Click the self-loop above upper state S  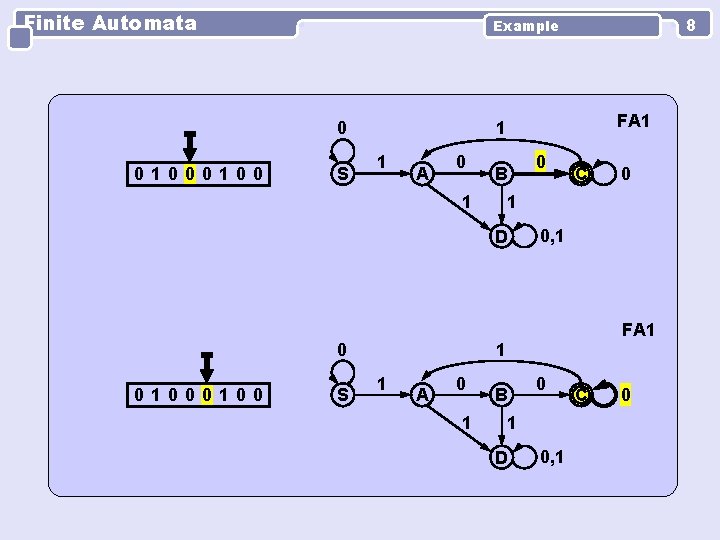(343, 151)
